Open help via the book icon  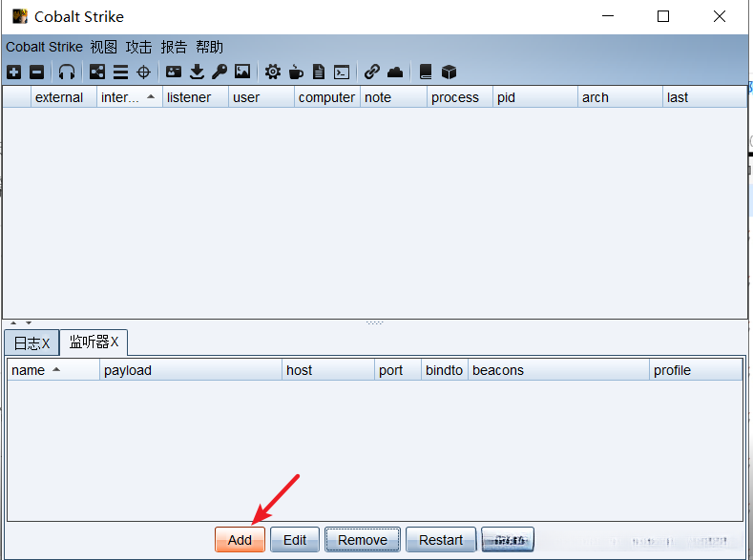click(426, 72)
